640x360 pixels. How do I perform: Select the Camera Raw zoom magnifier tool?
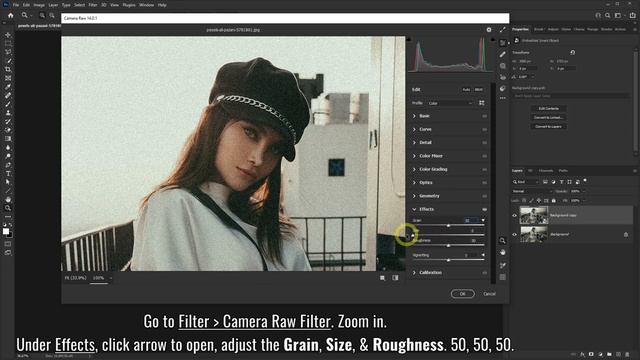coord(502,240)
